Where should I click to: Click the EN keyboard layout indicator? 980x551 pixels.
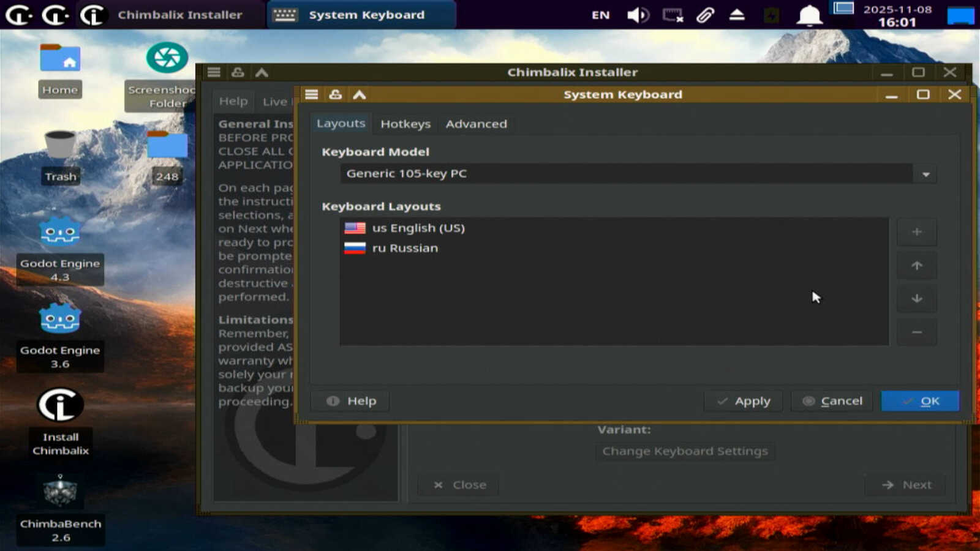[600, 15]
